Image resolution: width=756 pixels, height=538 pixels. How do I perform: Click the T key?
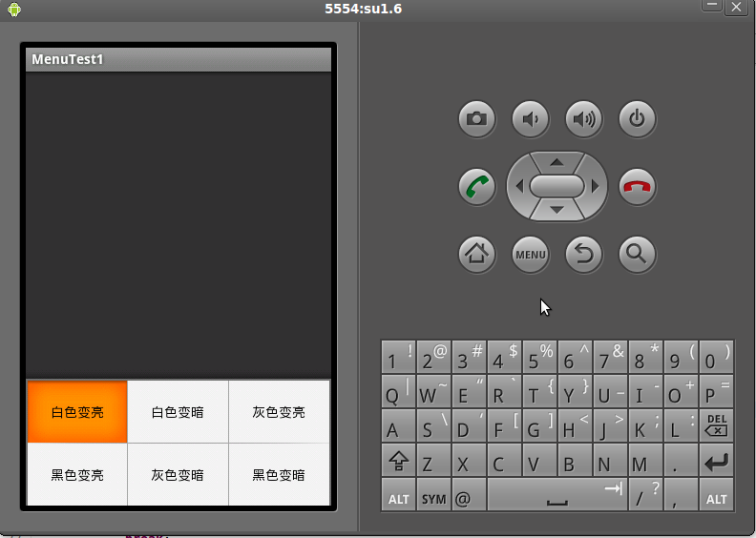539,392
